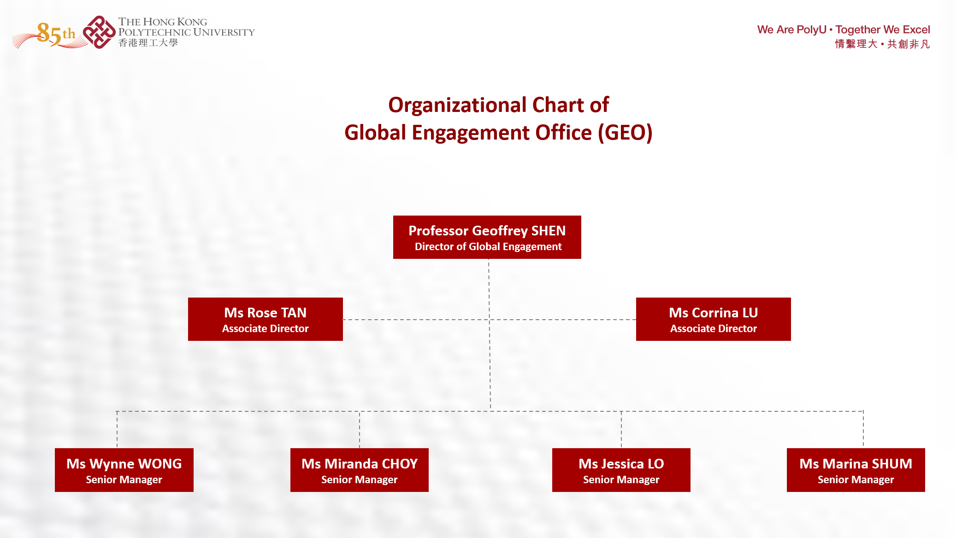
Task: Click Ms Rose TAN Associate Director box
Action: pos(266,319)
